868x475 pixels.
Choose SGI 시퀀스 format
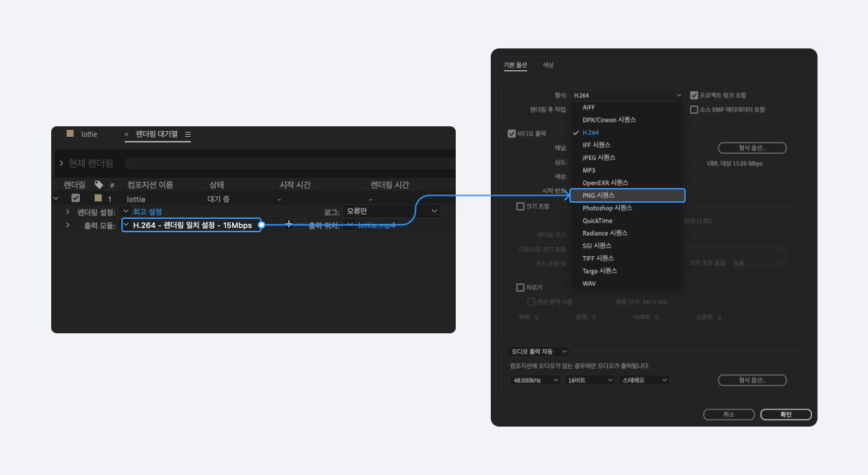(627, 246)
